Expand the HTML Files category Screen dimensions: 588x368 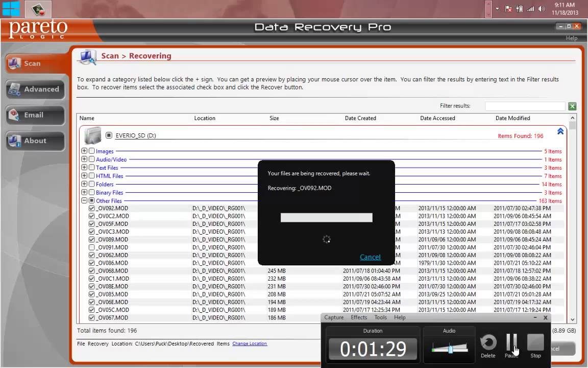(x=84, y=176)
